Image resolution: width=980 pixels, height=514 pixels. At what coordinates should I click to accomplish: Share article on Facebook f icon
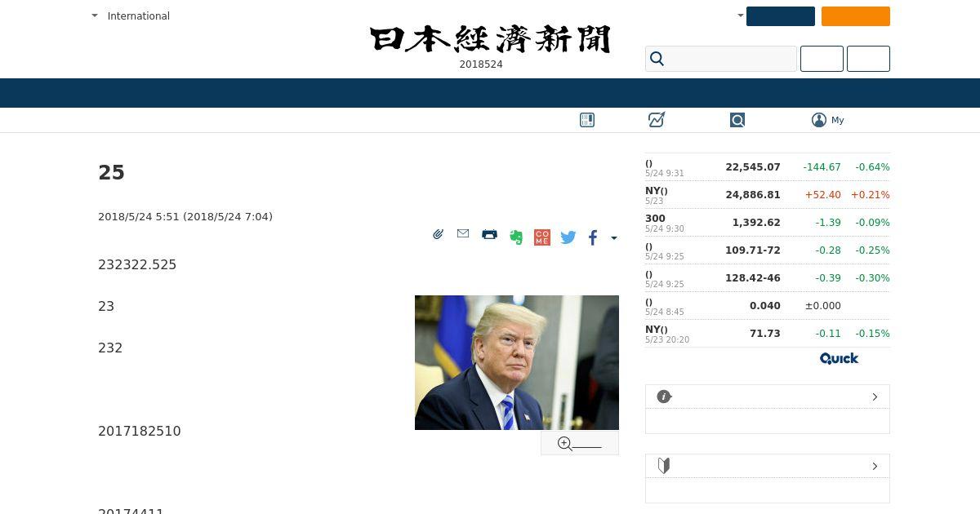pyautogui.click(x=593, y=237)
